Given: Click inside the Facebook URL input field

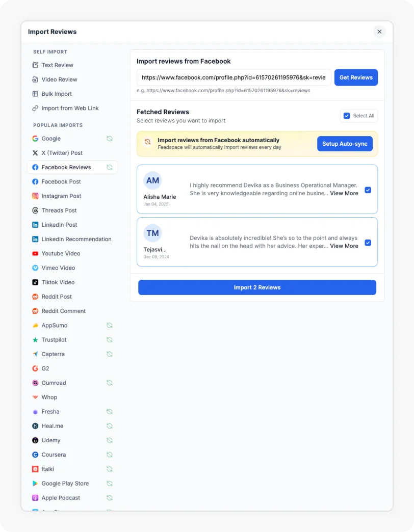Looking at the screenshot, I should [x=232, y=77].
